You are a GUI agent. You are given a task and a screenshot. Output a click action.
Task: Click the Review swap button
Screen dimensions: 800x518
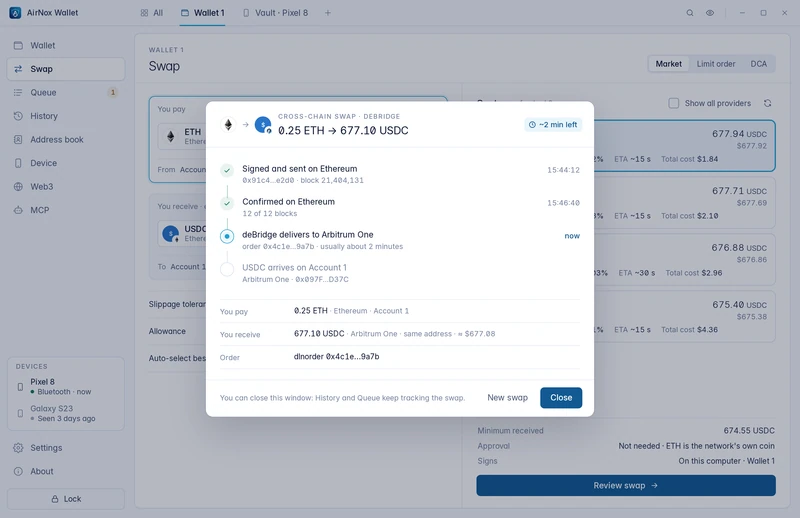tap(626, 485)
